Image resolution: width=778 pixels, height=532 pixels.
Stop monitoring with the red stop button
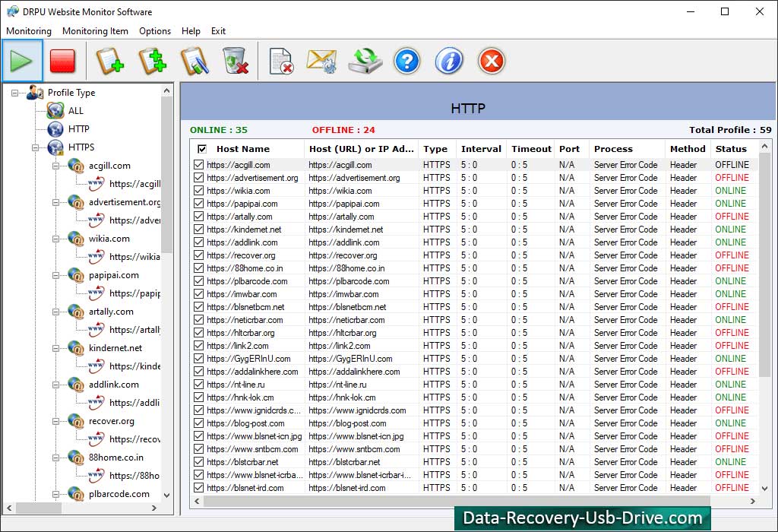[62, 61]
